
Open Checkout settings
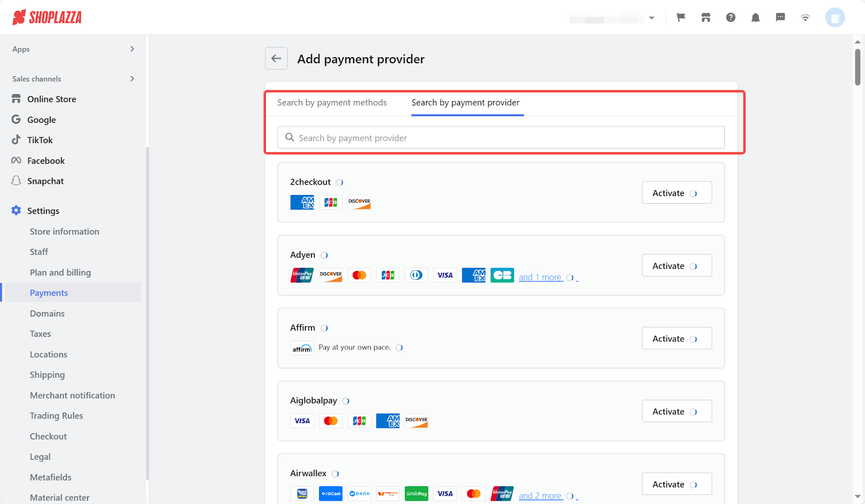pos(48,436)
